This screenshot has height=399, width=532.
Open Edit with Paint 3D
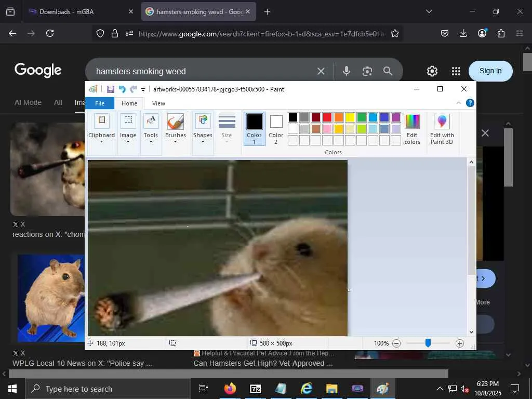pos(442,129)
